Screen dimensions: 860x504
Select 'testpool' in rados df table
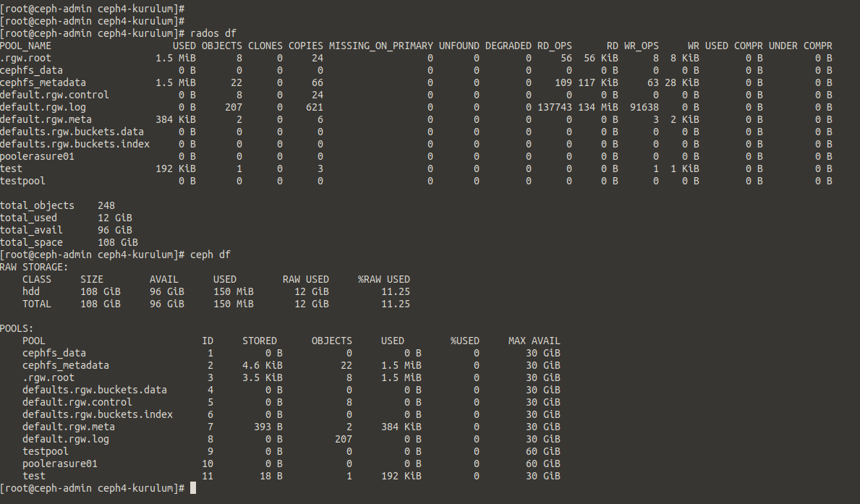pos(22,181)
